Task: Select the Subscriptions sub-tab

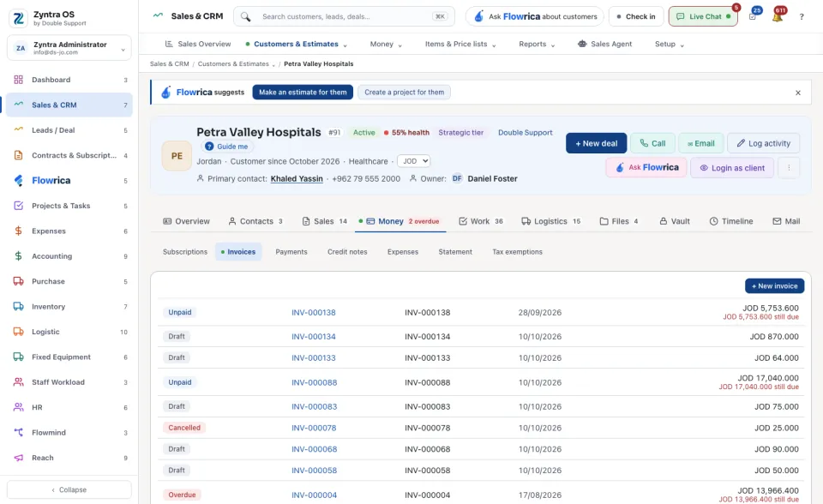Action: click(x=185, y=252)
